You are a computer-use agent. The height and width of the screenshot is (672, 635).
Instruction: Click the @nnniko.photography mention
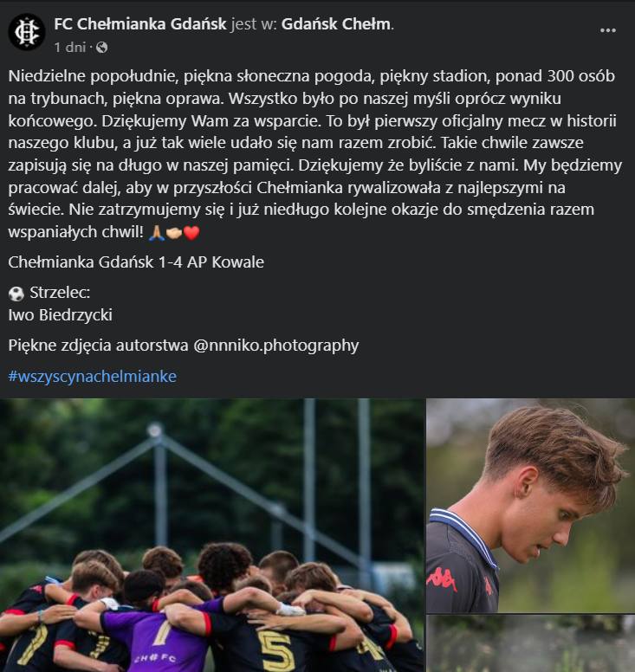(x=275, y=346)
